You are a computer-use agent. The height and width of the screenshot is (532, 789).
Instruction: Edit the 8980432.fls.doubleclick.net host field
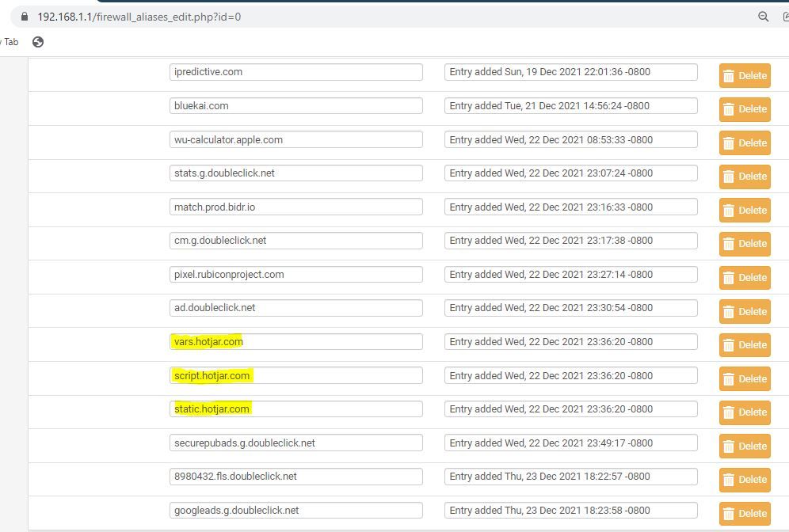[296, 476]
